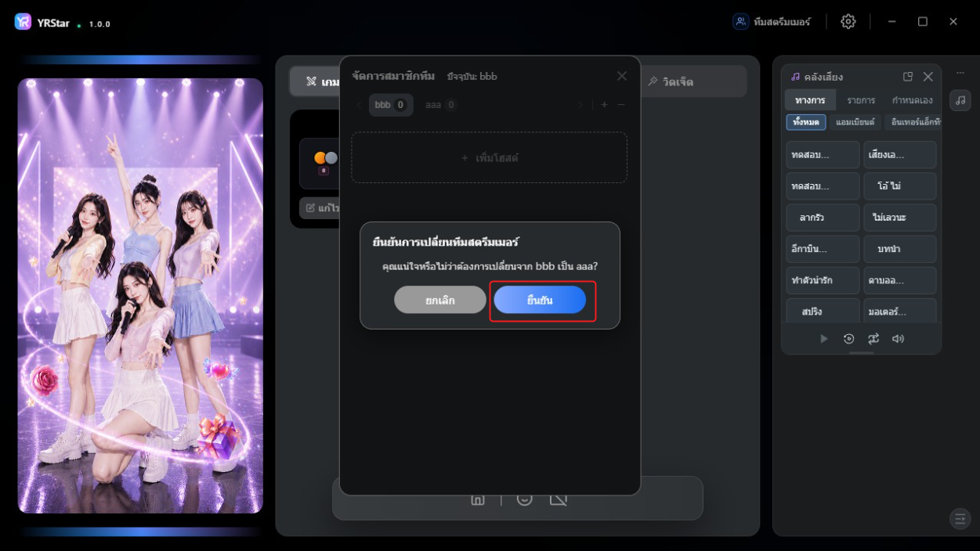Close the team member management dialog
The width and height of the screenshot is (980, 551).
pos(622,76)
